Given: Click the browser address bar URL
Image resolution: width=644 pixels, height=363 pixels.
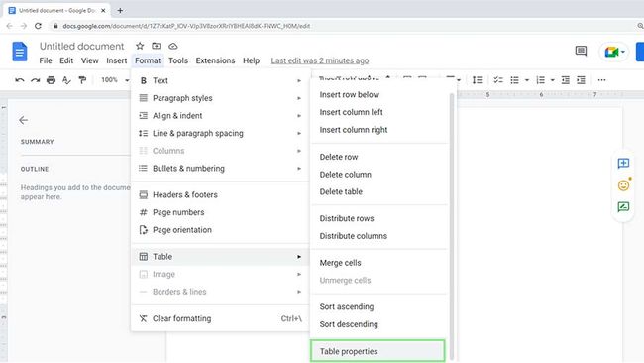Looking at the screenshot, I should [x=186, y=26].
